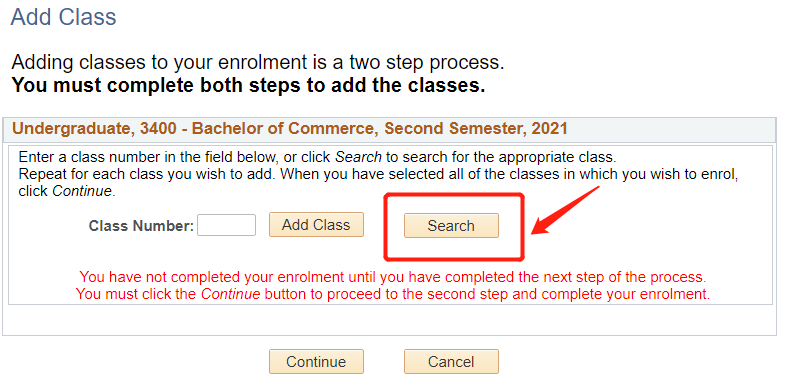Click the red arrow pointing at Search
This screenshot has width=795, height=383.
[x=565, y=211]
